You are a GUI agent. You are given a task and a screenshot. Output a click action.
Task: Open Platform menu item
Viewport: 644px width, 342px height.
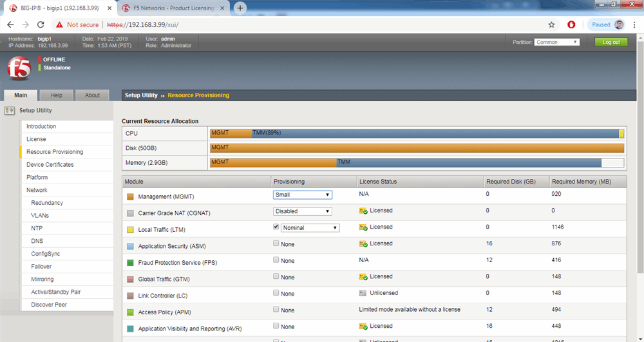click(67, 177)
